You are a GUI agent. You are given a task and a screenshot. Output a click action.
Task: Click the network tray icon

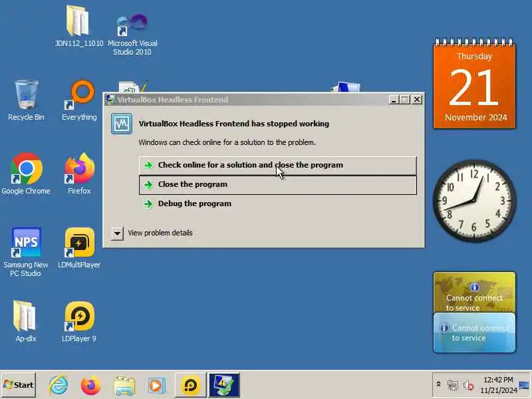click(x=453, y=386)
